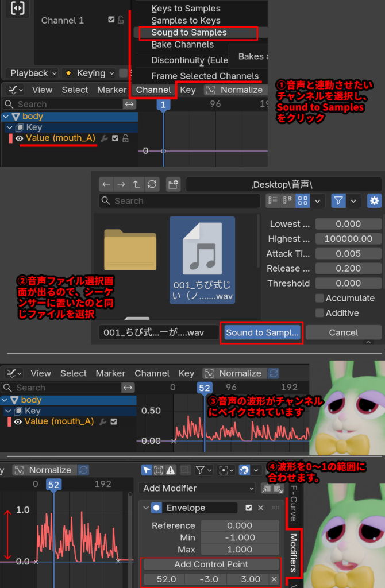This screenshot has width=385, height=588.
Task: Enable the Additive checkbox
Action: (x=319, y=313)
